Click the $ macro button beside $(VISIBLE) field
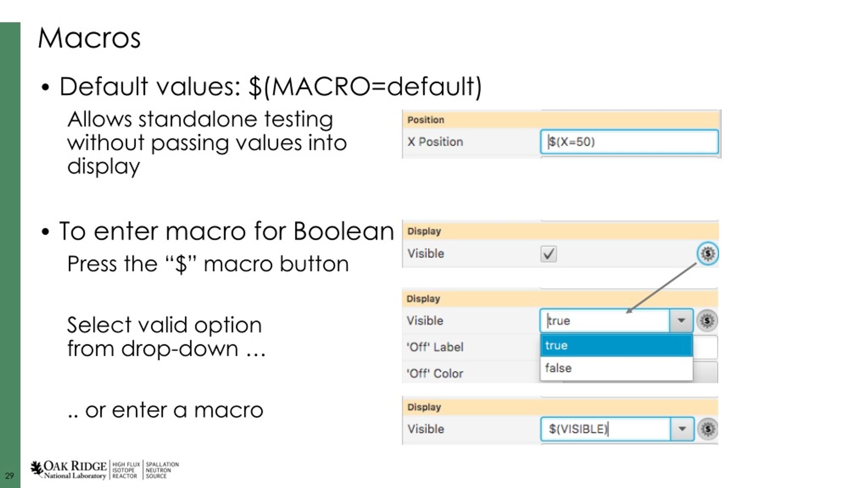This screenshot has height=488, width=868. (708, 429)
